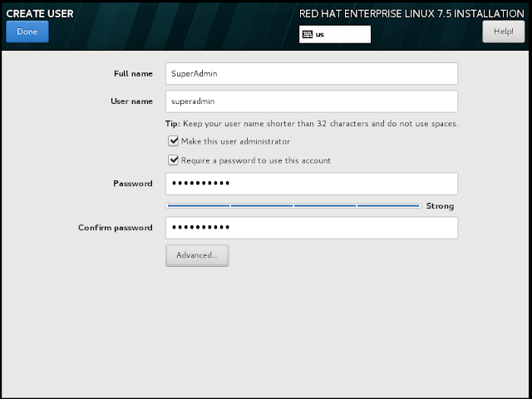Click the Full name label
Viewport: 532px width, 399px height.
(133, 74)
